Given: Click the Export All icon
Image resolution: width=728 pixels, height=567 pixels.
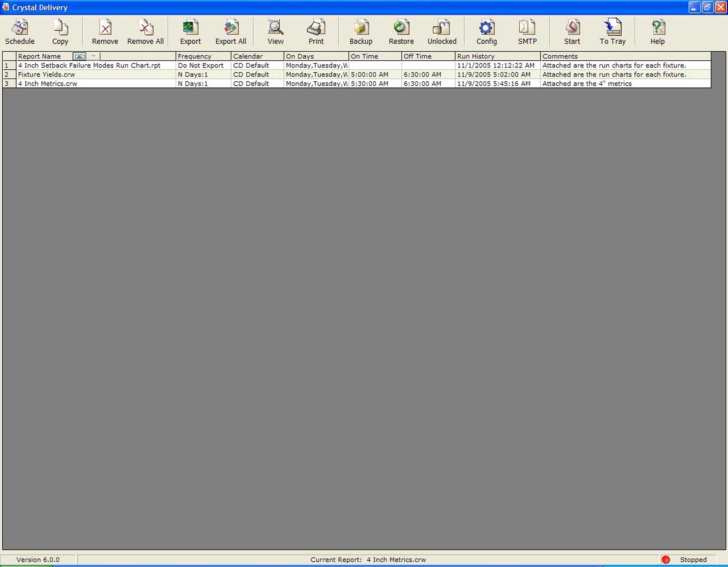Looking at the screenshot, I should pyautogui.click(x=231, y=32).
